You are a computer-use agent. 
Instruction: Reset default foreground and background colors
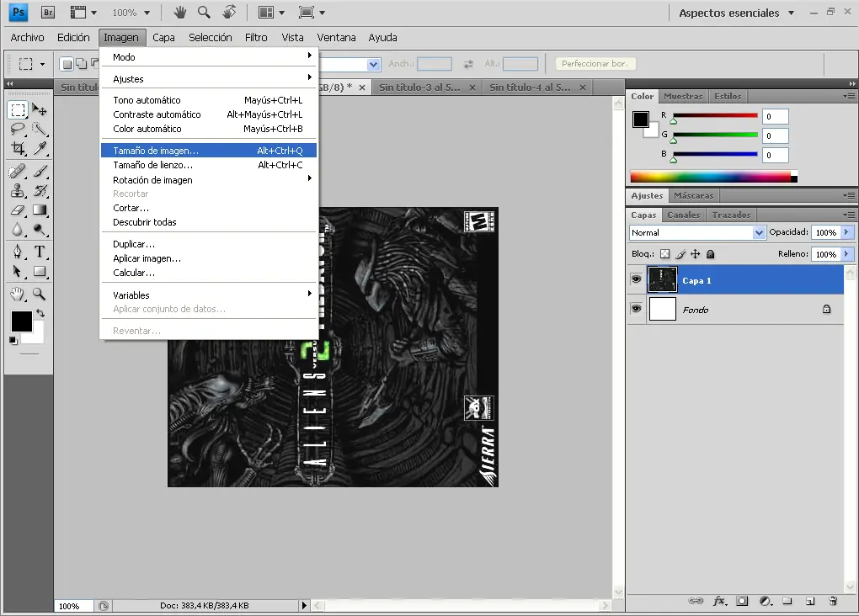13,341
